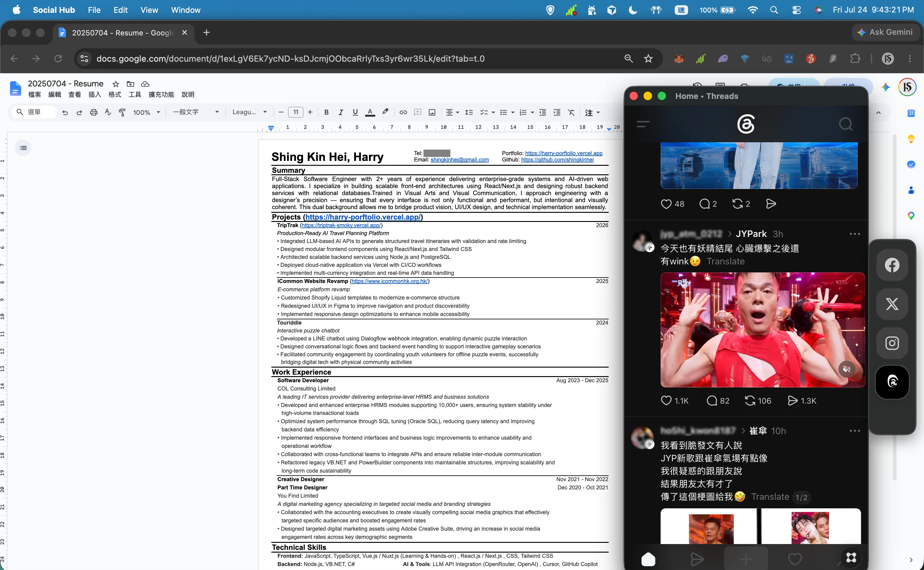924x570 pixels.
Task: Open line spacing options
Action: point(469,112)
